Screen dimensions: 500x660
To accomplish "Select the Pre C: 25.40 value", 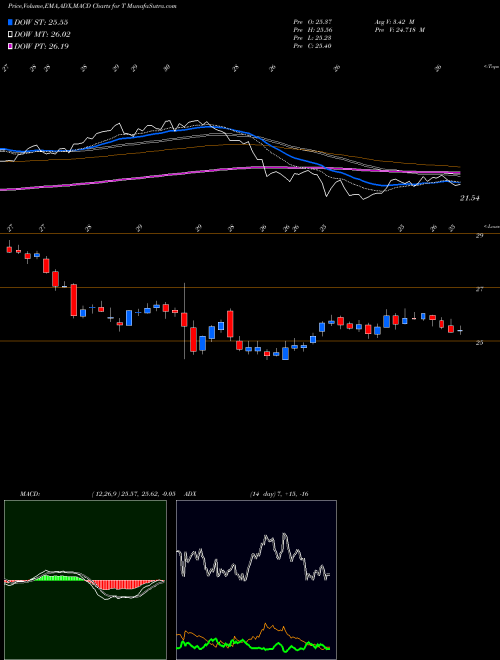I will [313, 46].
